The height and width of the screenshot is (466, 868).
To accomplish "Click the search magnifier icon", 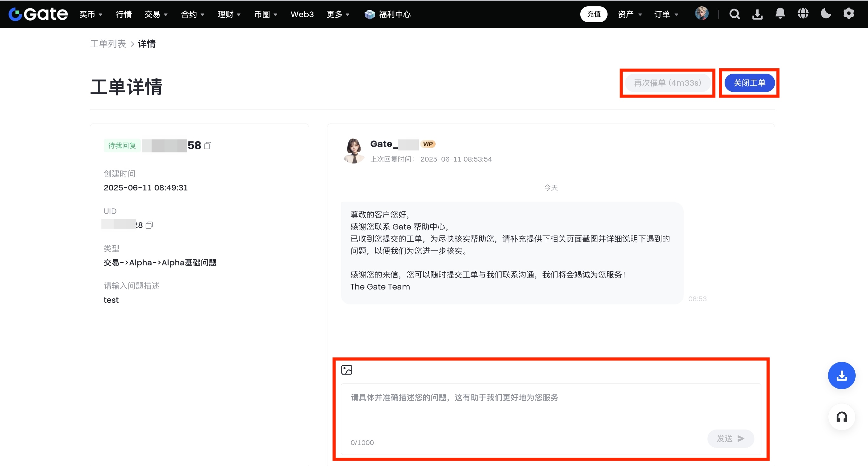I will point(734,14).
